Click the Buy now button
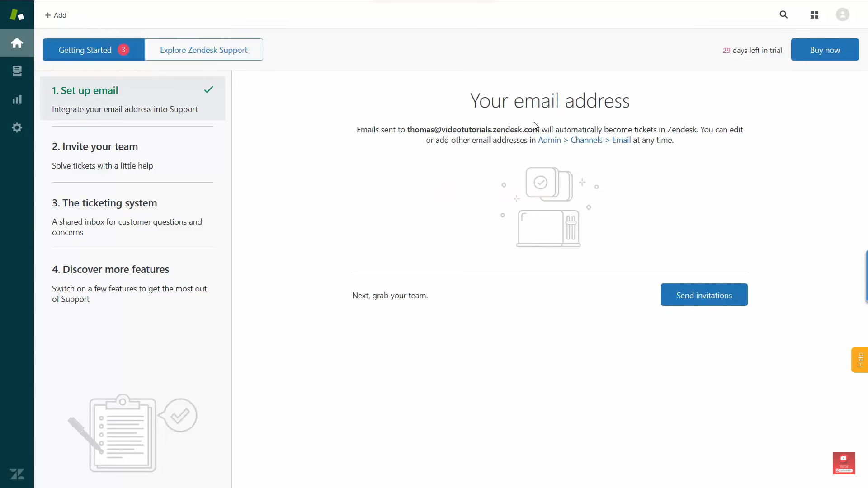This screenshot has height=488, width=868. pos(825,50)
